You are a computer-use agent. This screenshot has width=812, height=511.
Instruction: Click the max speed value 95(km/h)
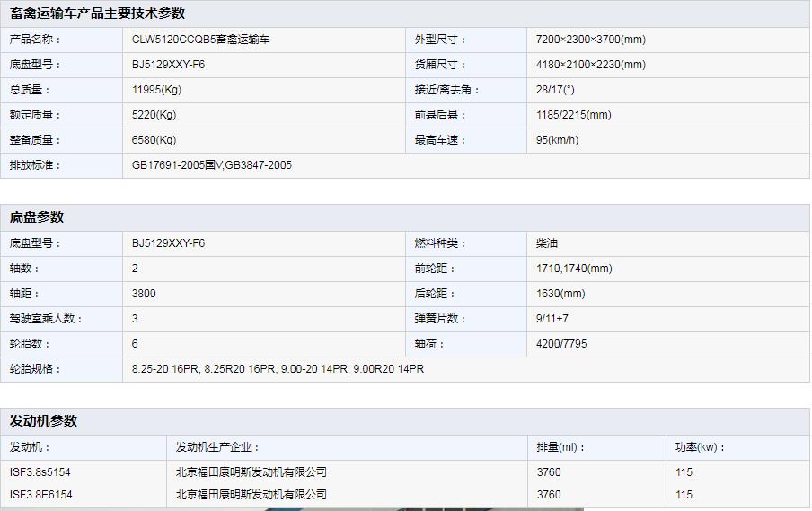(557, 140)
